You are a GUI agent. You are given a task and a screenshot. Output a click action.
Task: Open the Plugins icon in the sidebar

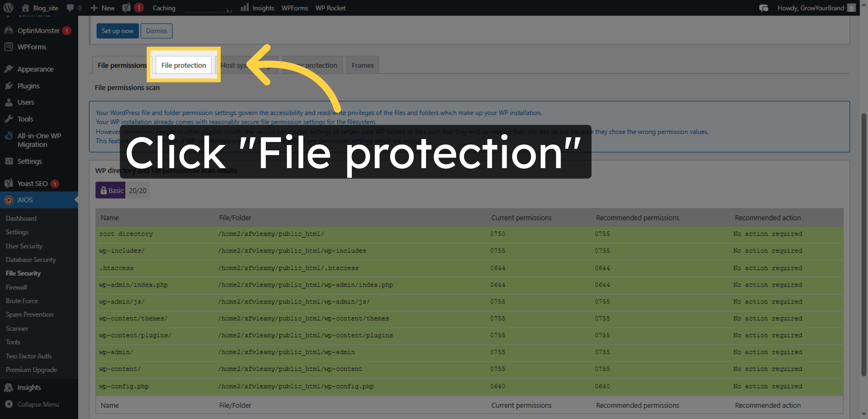[9, 86]
